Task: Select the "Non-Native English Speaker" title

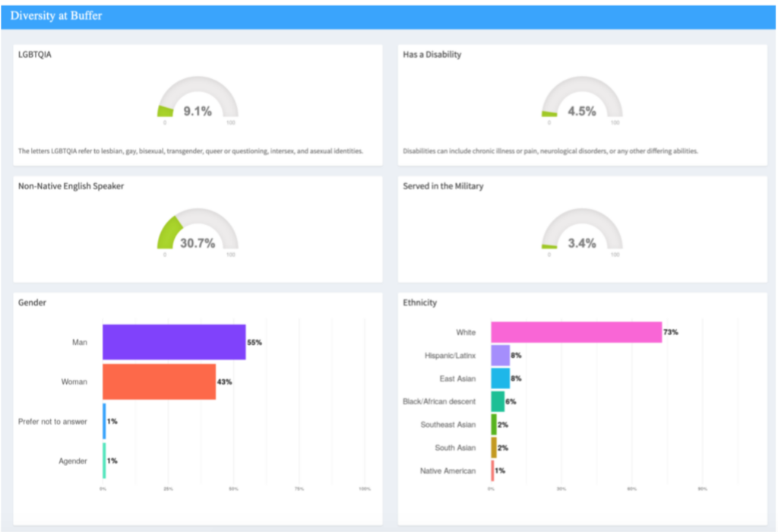Action: pos(71,186)
